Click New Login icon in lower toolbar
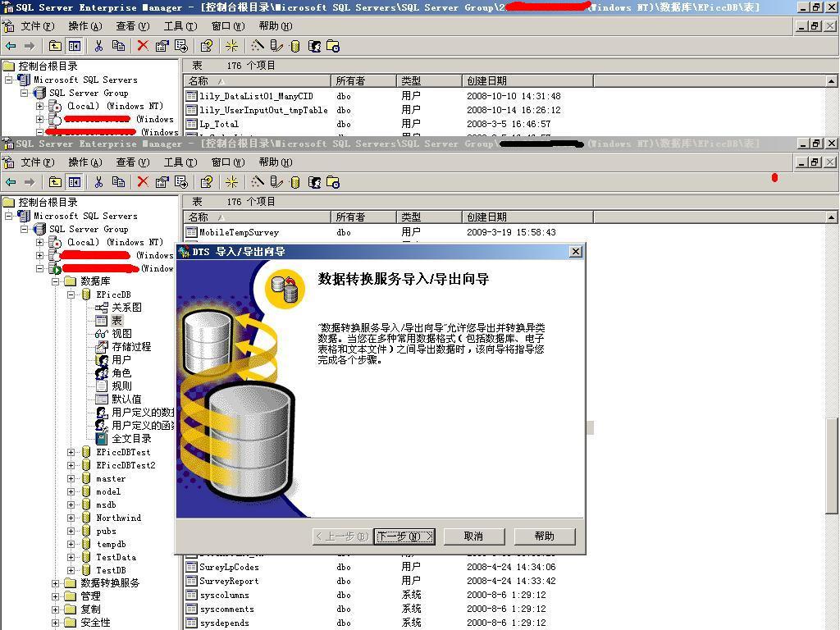This screenshot has width=840, height=630. pyautogui.click(x=314, y=182)
